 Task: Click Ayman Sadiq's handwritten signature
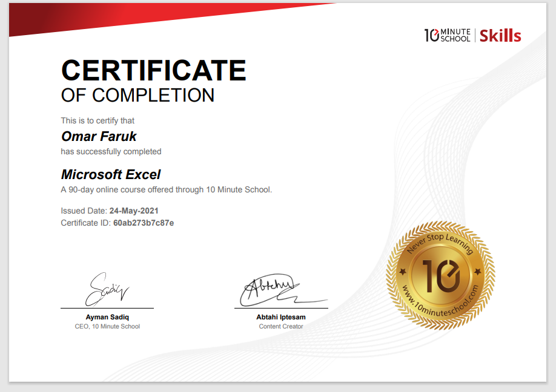pyautogui.click(x=107, y=289)
